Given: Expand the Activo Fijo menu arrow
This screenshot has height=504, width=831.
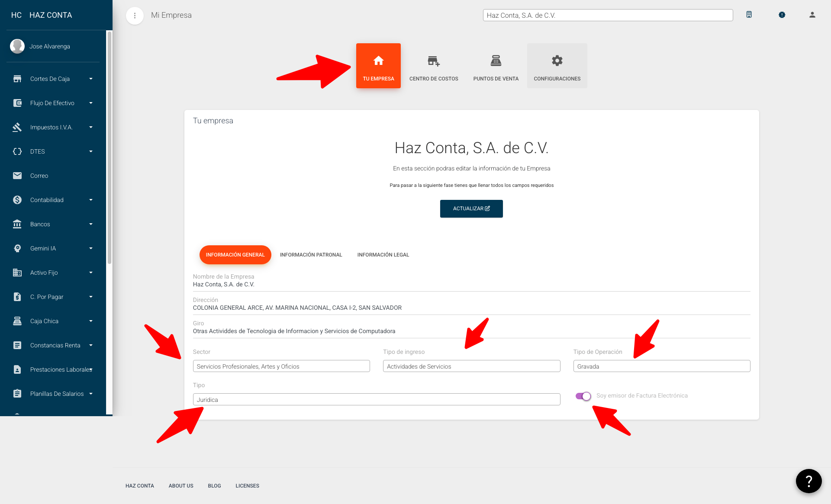Looking at the screenshot, I should tap(91, 273).
